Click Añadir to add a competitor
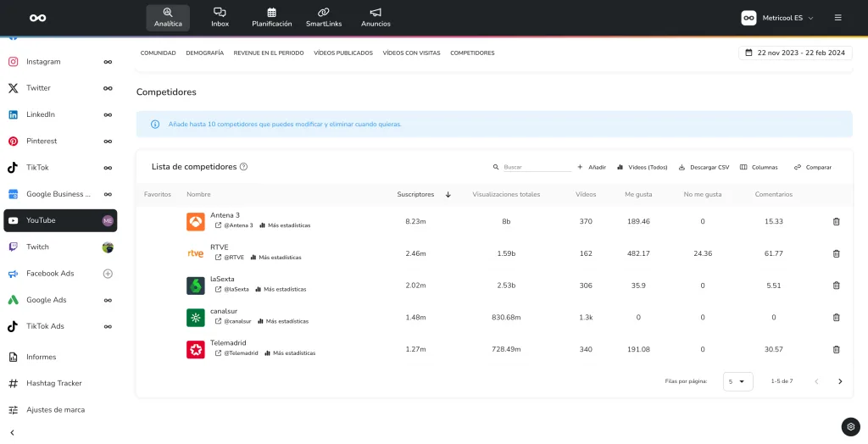Image resolution: width=868 pixels, height=444 pixels. coord(592,167)
